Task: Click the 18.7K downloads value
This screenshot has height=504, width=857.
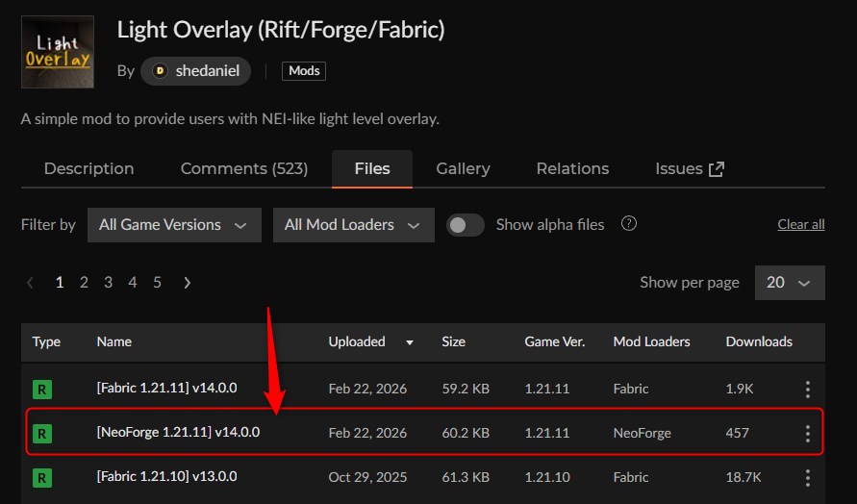Action: [x=744, y=477]
